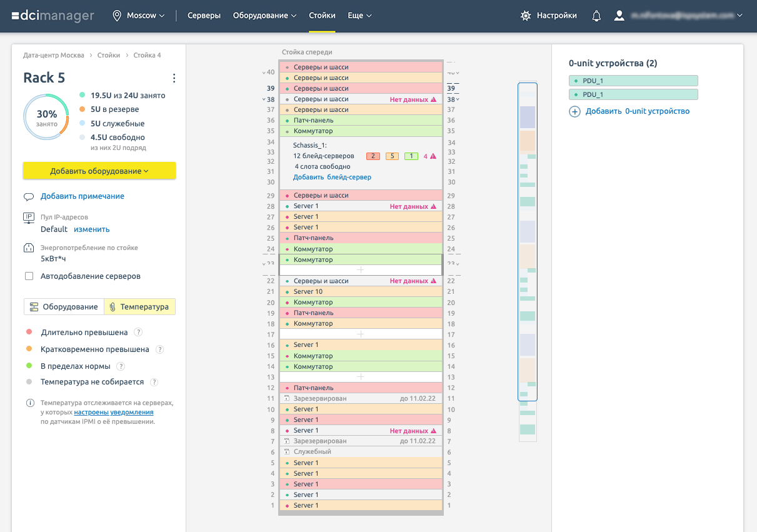Click service icon on unit 6 Служебный
Screen dimensions: 757x532
(287, 452)
